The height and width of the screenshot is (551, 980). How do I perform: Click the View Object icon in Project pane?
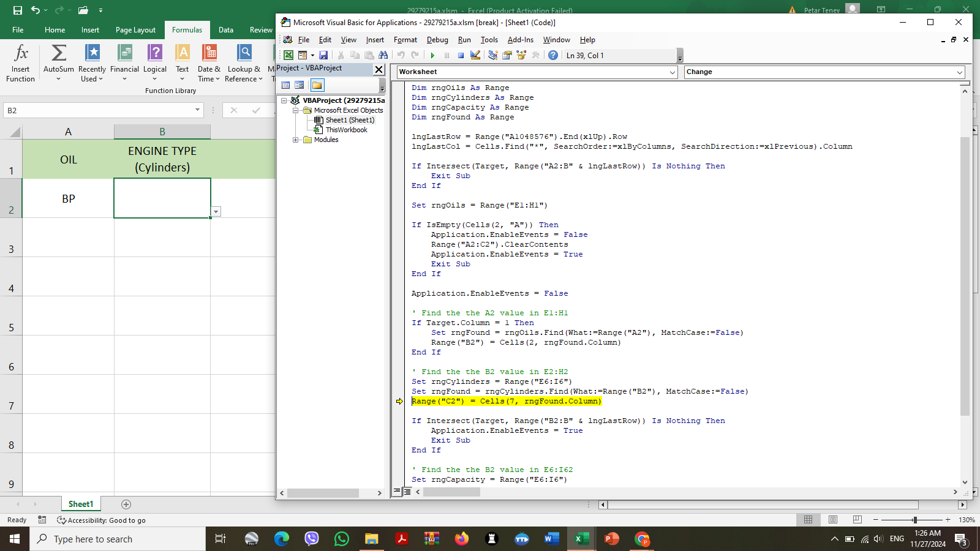point(300,85)
